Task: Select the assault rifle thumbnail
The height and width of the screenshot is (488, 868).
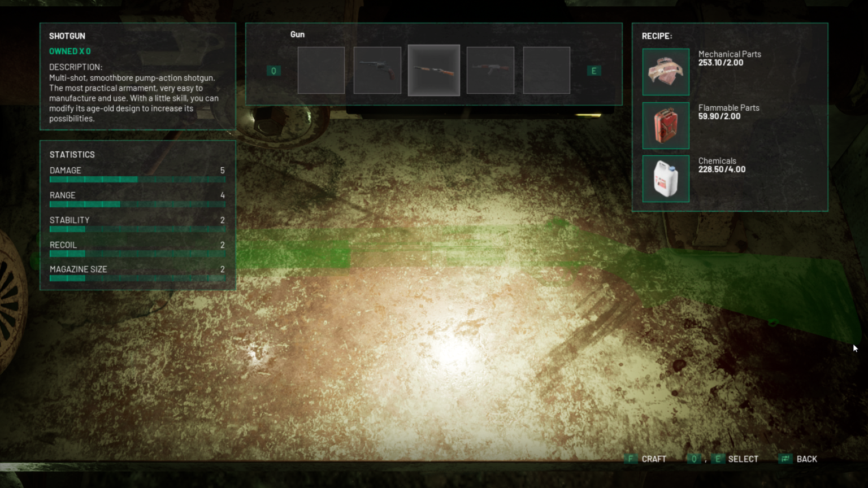Action: tap(490, 70)
